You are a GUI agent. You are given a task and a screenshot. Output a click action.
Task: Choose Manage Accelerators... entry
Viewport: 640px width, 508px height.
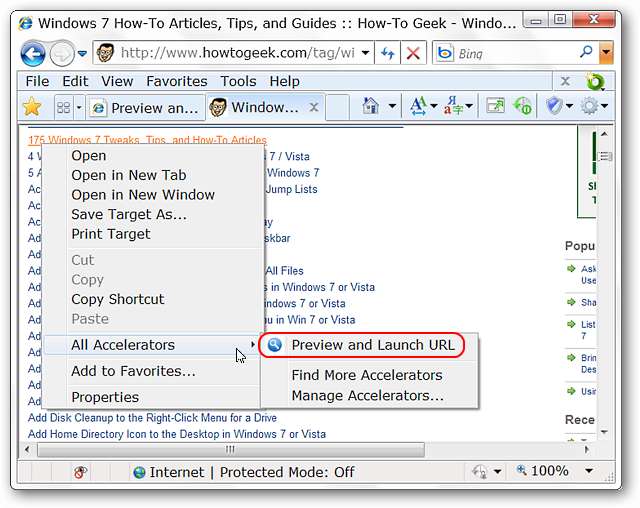tap(369, 395)
